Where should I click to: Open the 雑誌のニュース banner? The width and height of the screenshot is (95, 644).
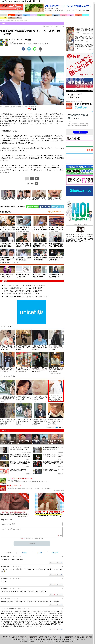pyautogui.click(x=80, y=191)
